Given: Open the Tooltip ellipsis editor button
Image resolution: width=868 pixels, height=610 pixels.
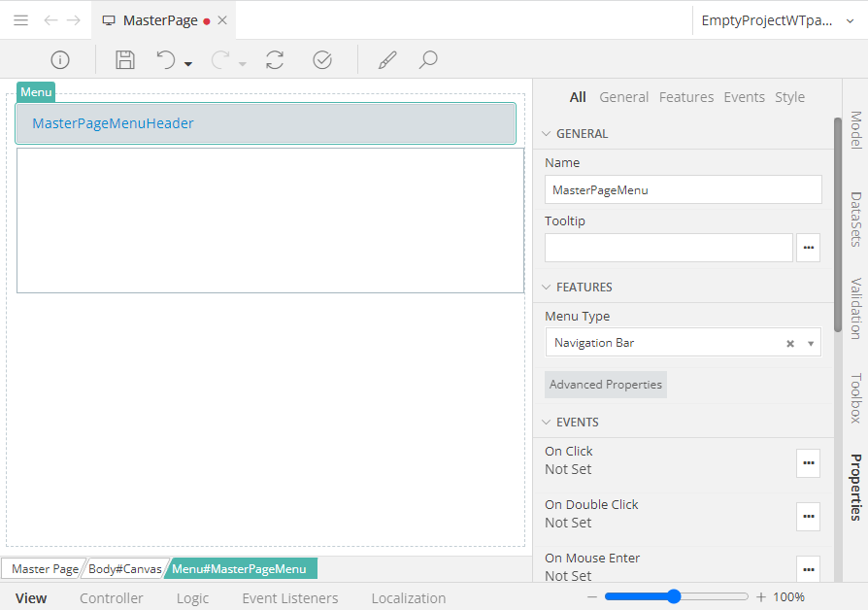Looking at the screenshot, I should pos(808,248).
